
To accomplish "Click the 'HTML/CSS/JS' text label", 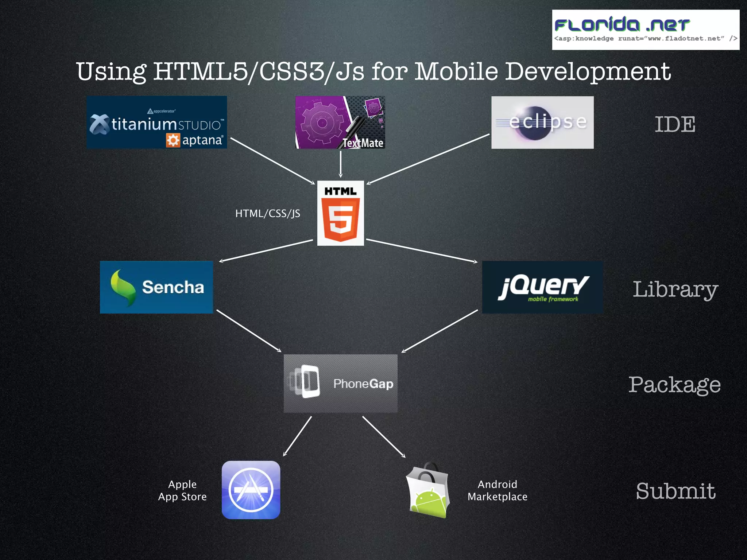I will click(x=268, y=213).
